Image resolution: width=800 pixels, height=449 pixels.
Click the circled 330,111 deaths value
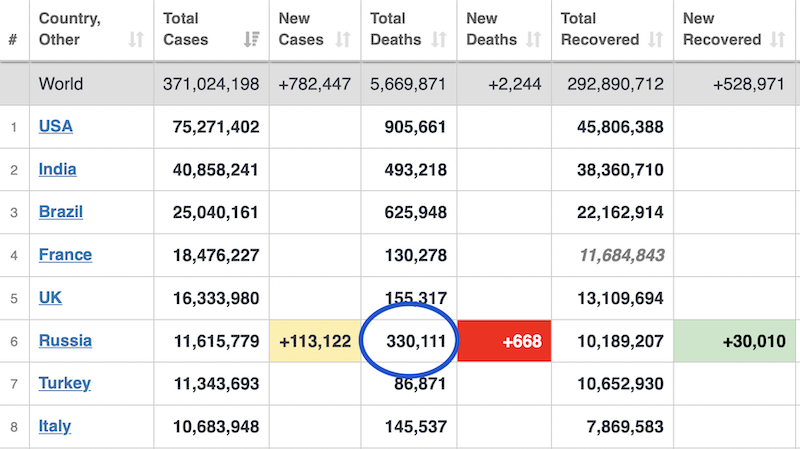tap(410, 341)
